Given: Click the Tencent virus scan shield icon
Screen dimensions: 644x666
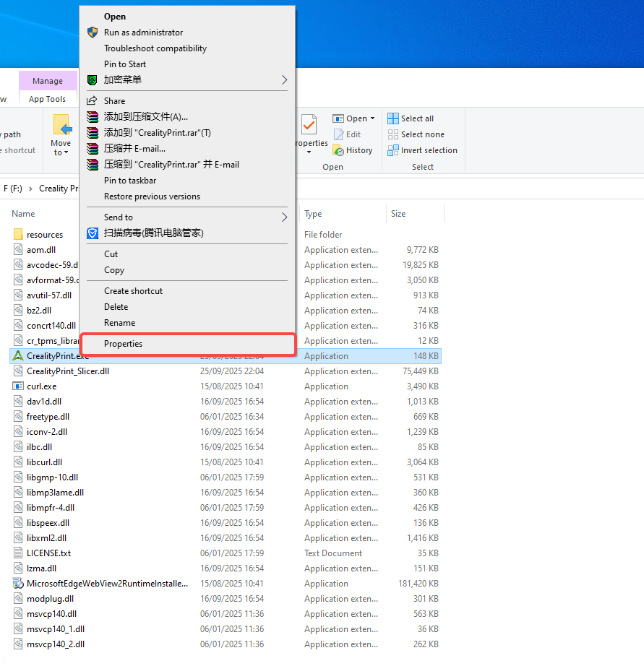Looking at the screenshot, I should click(x=92, y=233).
